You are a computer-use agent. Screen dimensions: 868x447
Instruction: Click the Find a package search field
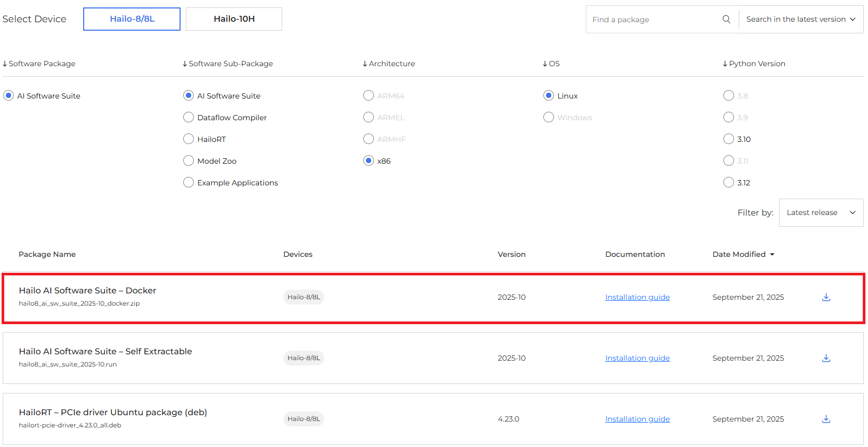[654, 20]
